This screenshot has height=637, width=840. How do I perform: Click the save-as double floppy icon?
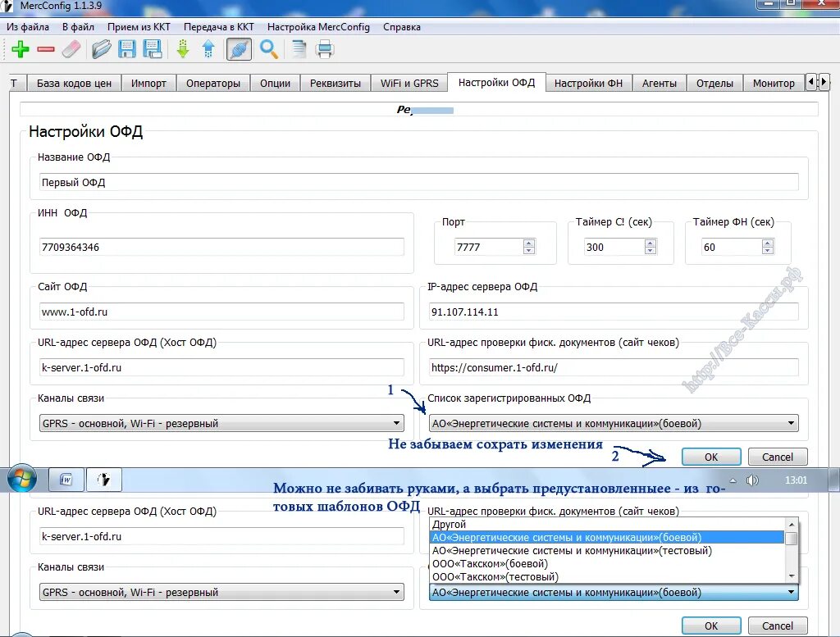153,49
